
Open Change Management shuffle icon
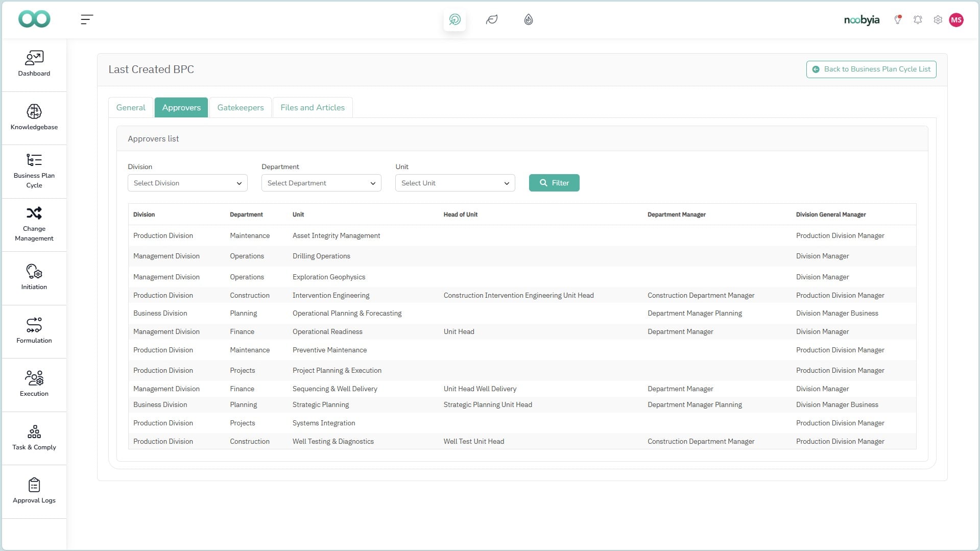pos(34,213)
